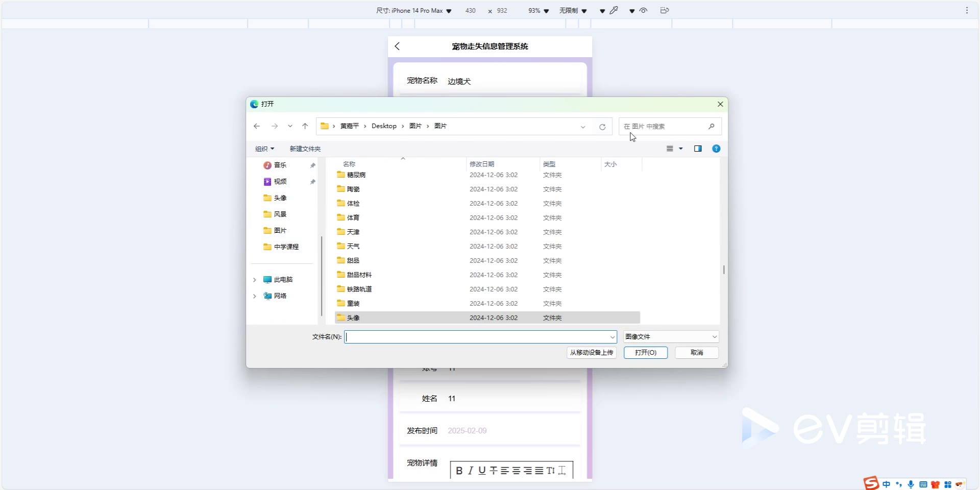This screenshot has width=980, height=490.
Task: Apply strikethrough in the pet details editor
Action: (x=493, y=471)
